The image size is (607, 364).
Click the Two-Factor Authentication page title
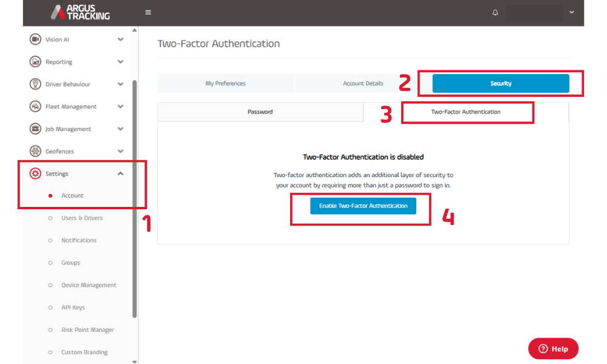click(219, 44)
